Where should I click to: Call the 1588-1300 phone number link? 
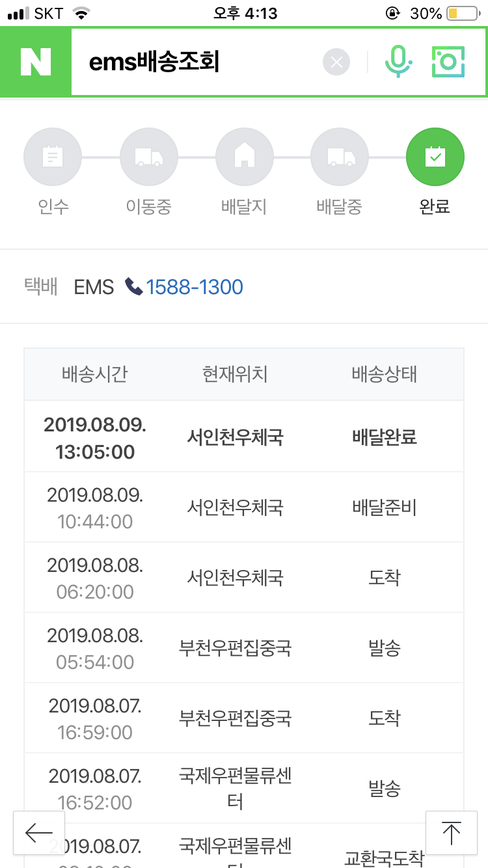(x=195, y=287)
